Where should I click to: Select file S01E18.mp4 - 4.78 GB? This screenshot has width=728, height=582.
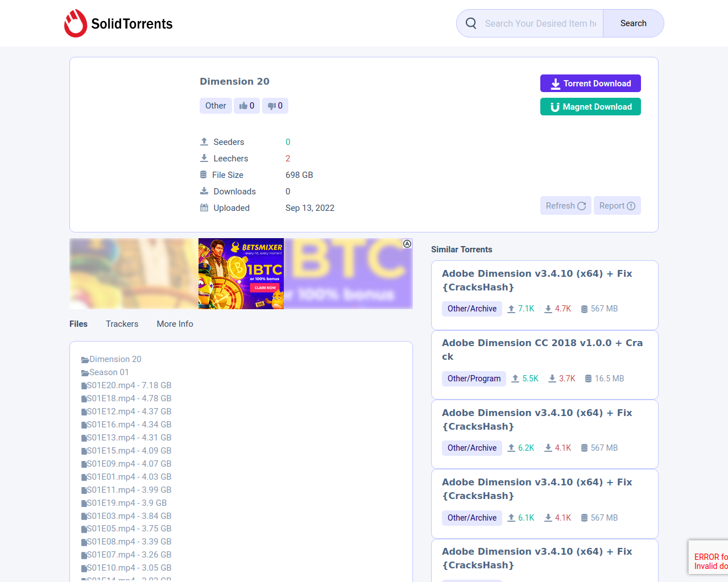point(129,398)
